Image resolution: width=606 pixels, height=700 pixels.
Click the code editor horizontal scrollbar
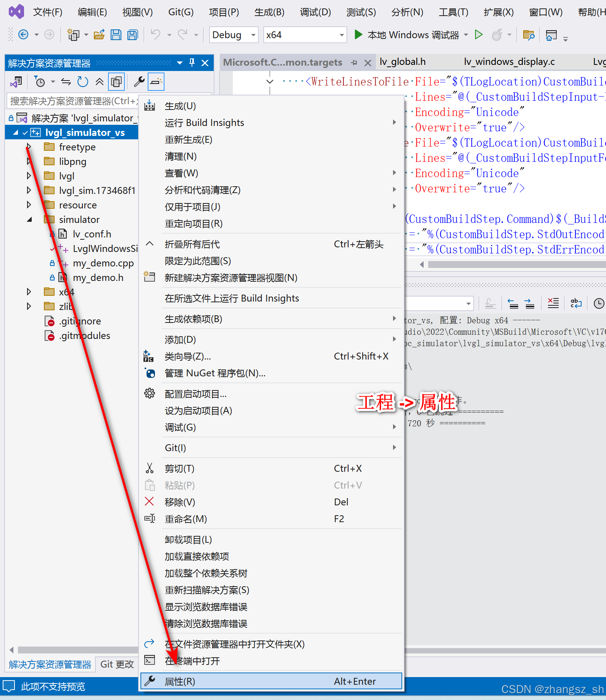517,265
